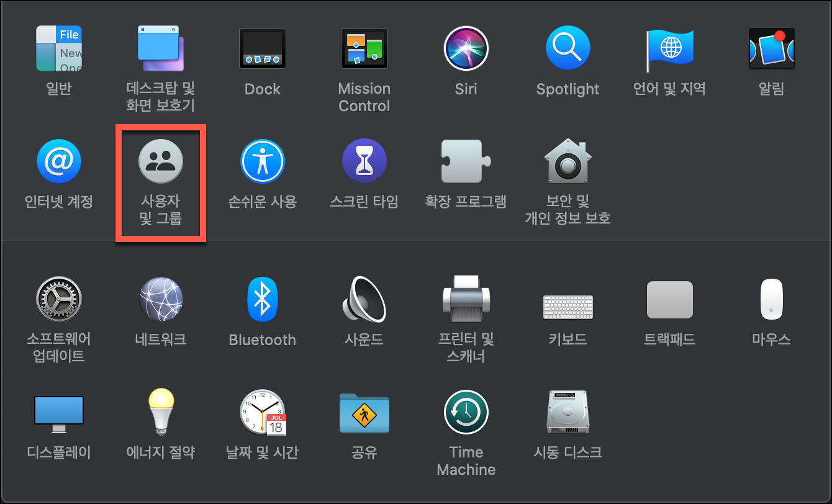Open Bluetooth preferences
Image resolution: width=832 pixels, height=504 pixels.
click(x=263, y=299)
